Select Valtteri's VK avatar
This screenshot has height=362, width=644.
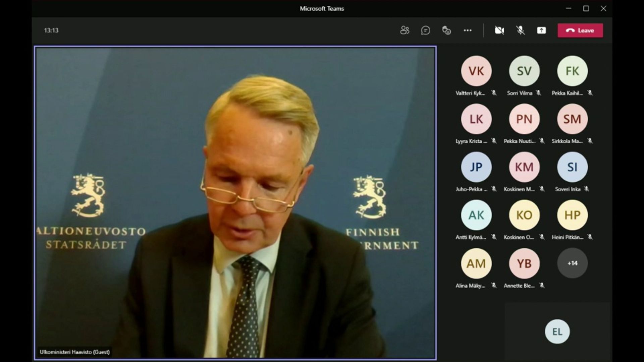(476, 71)
